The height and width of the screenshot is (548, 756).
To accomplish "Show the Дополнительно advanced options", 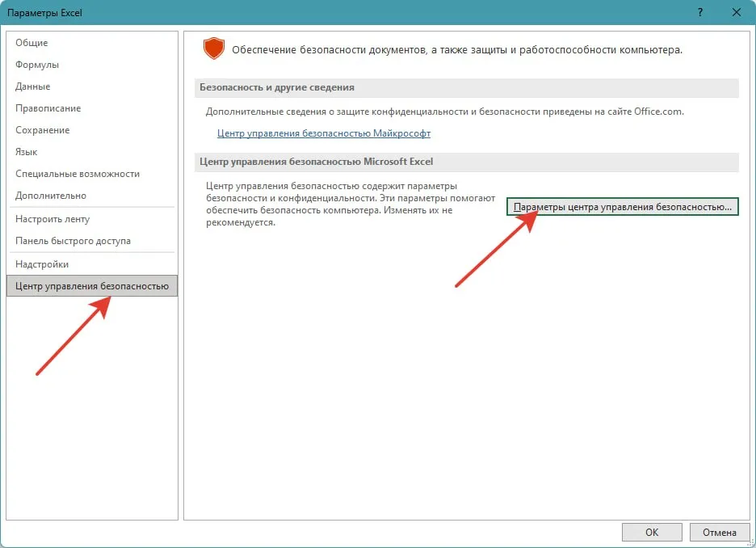I will tap(51, 196).
